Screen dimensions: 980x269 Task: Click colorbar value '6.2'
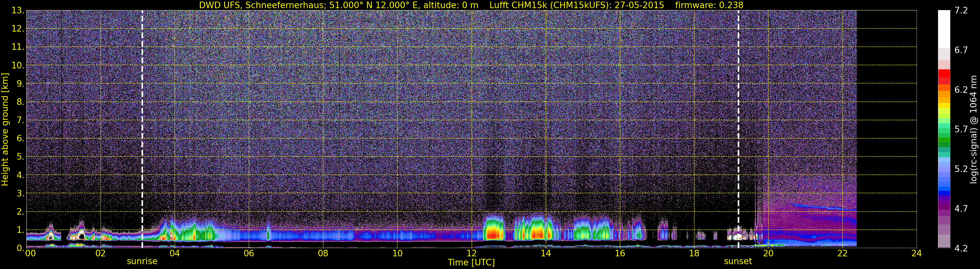point(961,90)
